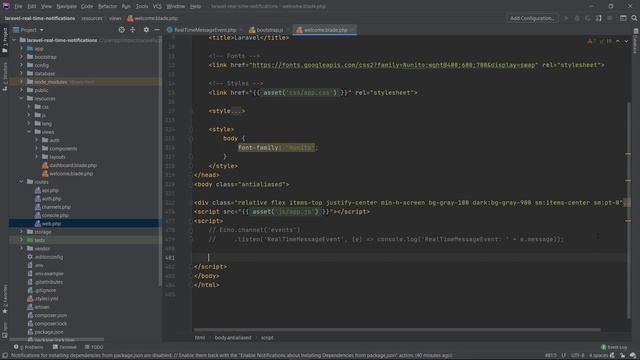Click the body.antialiased breadcrumb

(x=233, y=338)
